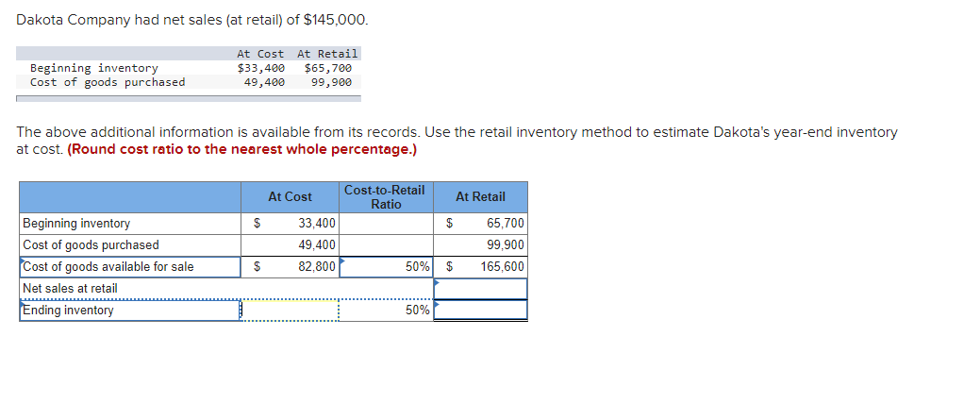Select the 50% cost-to-retail ratio cell for goods available
The image size is (980, 420).
click(386, 267)
